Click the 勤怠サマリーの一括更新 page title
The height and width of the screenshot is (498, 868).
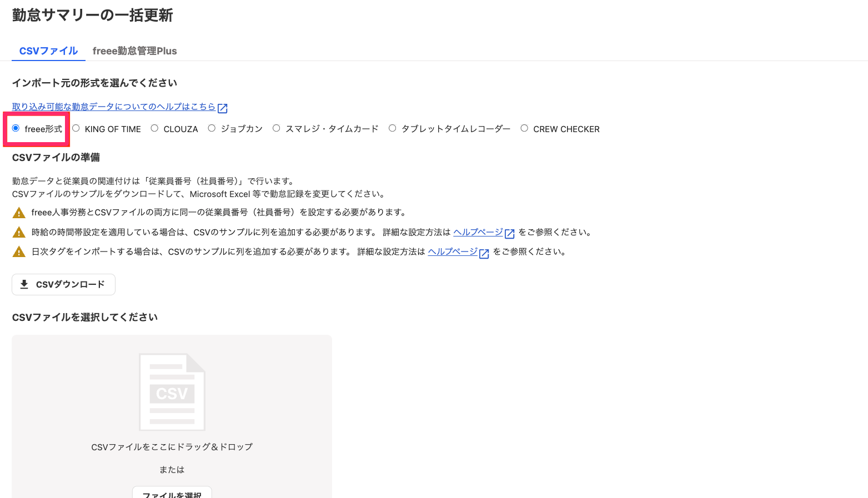coord(93,15)
